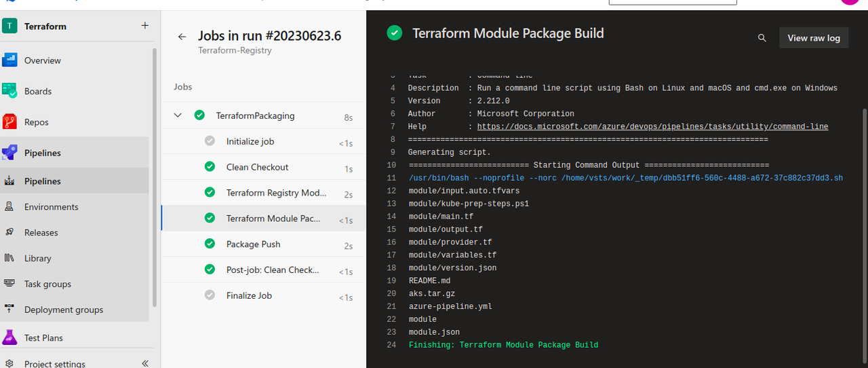Viewport: 868px width, 368px height.
Task: Open Project settings
Action: [54, 363]
